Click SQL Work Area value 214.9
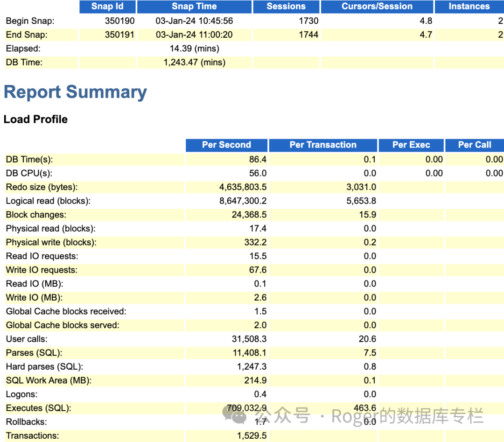 click(256, 380)
